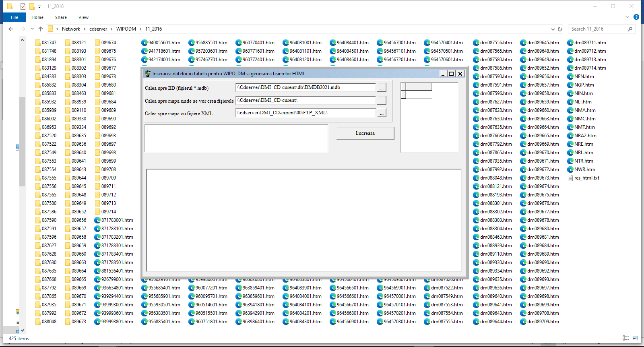Viewport: 644px width, 347px height.
Task: Select file NWR.htm
Action: 581,169
